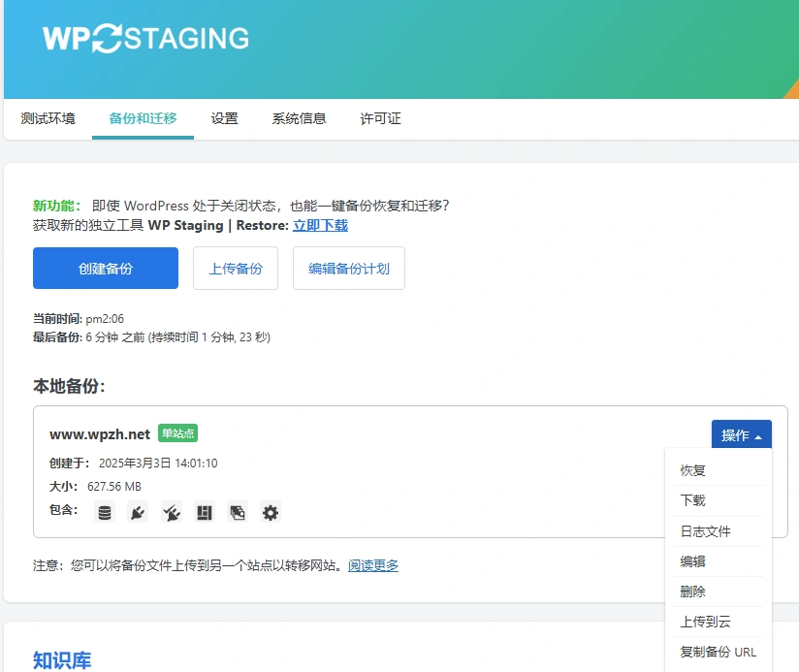
Task: Select the 许可证 tab
Action: click(381, 118)
